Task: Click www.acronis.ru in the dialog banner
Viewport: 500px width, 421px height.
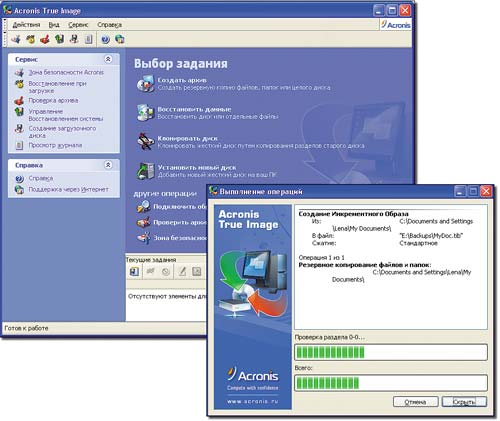Action: click(x=253, y=401)
